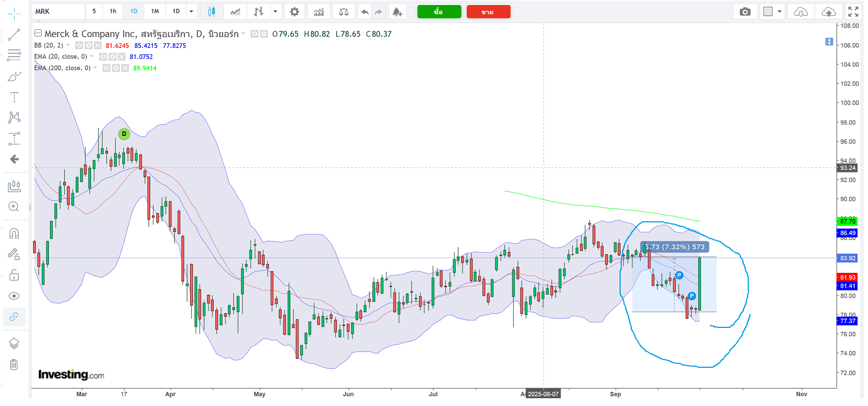This screenshot has width=868, height=406.
Task: Open chart settings gear in top toolbar
Action: [x=294, y=12]
